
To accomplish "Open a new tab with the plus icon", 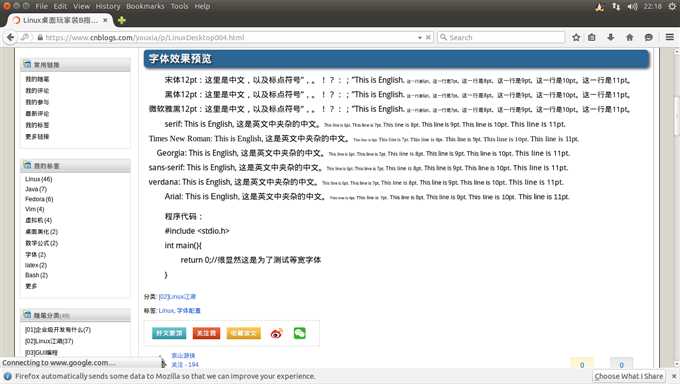I will pos(122,20).
